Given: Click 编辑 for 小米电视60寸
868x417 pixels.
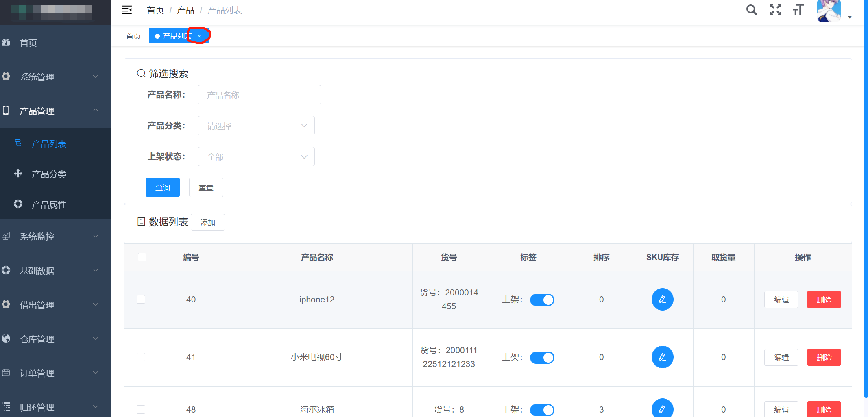Looking at the screenshot, I should coord(781,357).
